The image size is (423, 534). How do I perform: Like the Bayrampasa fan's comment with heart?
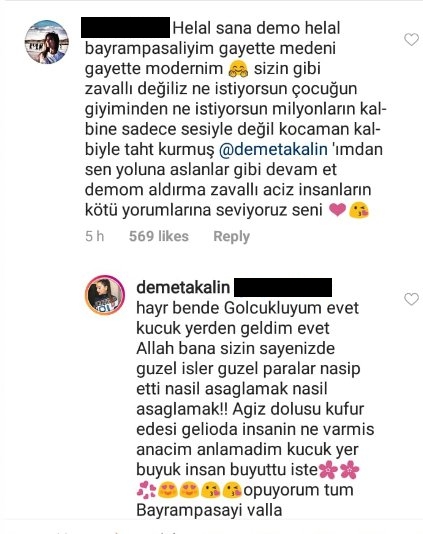411,40
